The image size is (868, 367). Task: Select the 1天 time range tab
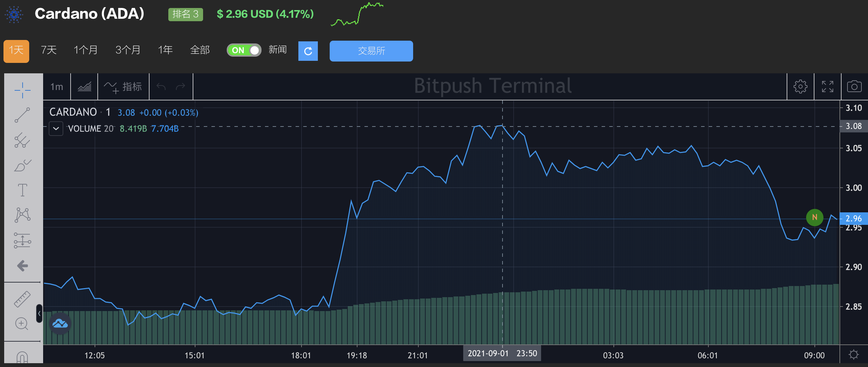coord(16,51)
